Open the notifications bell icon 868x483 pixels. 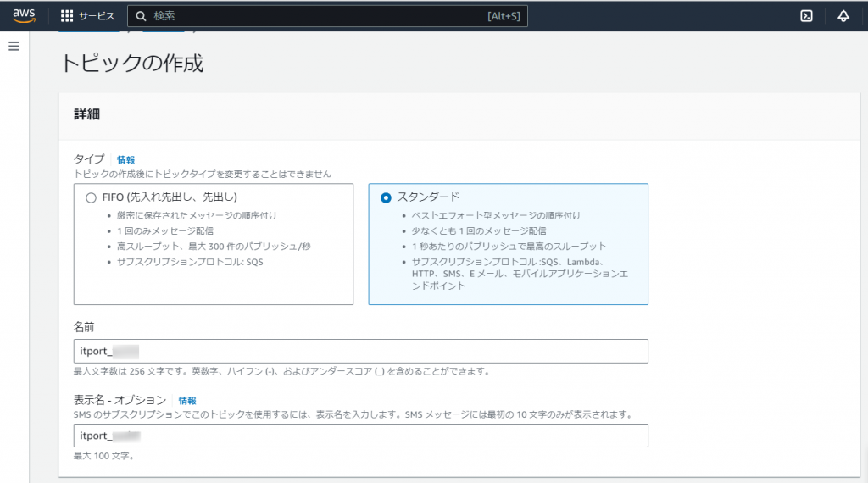pos(843,16)
